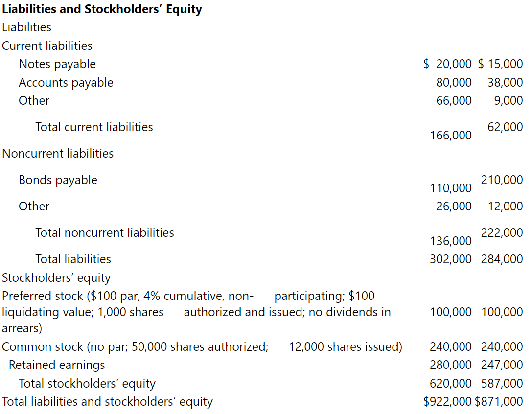This screenshot has width=532, height=414.
Task: Select the 222,000 total noncurrent liabilities amount
Action: tap(502, 233)
